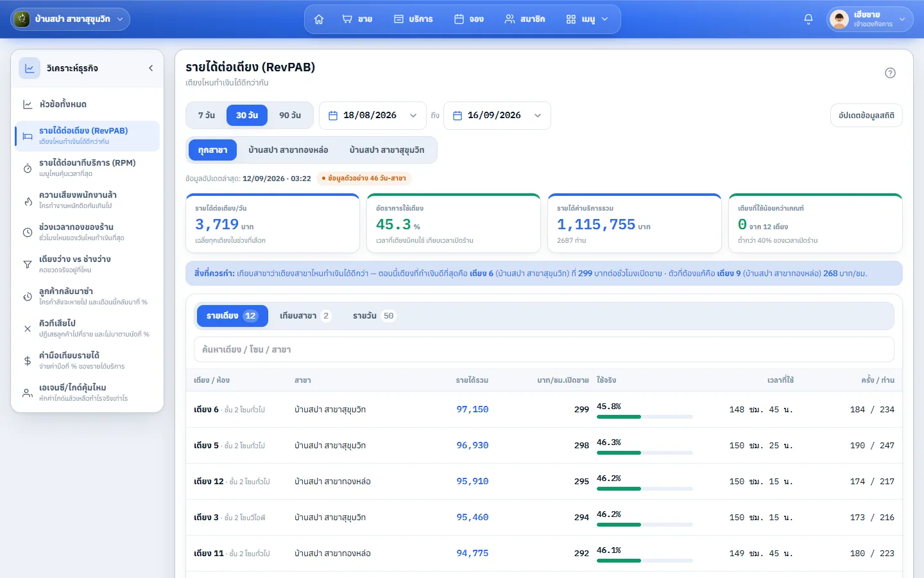Screen dimensions: 924x578
Task: Click the usage bar for bed 12
Action: point(645,489)
